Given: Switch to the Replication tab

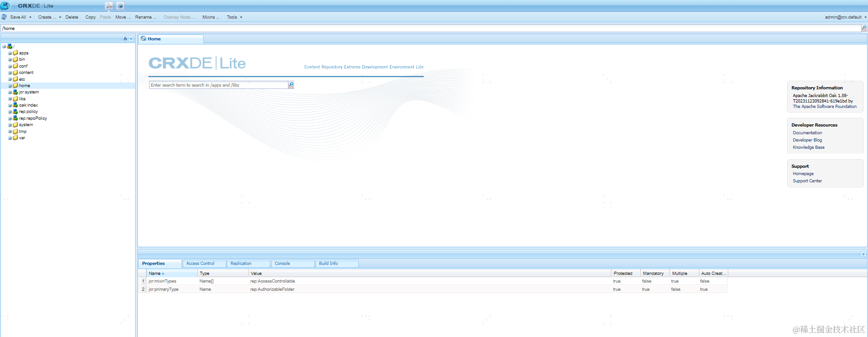Looking at the screenshot, I should click(249, 264).
